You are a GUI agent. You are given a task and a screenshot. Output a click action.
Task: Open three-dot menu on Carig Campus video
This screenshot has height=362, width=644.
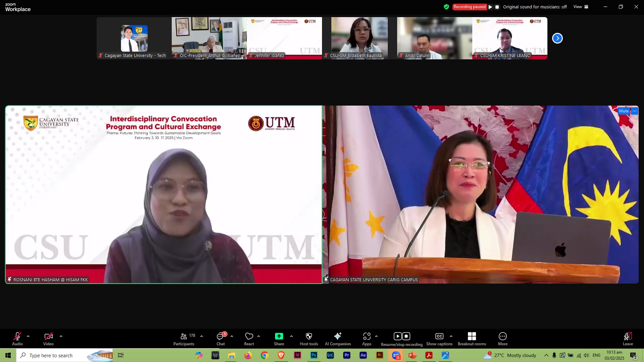pyautogui.click(x=635, y=111)
